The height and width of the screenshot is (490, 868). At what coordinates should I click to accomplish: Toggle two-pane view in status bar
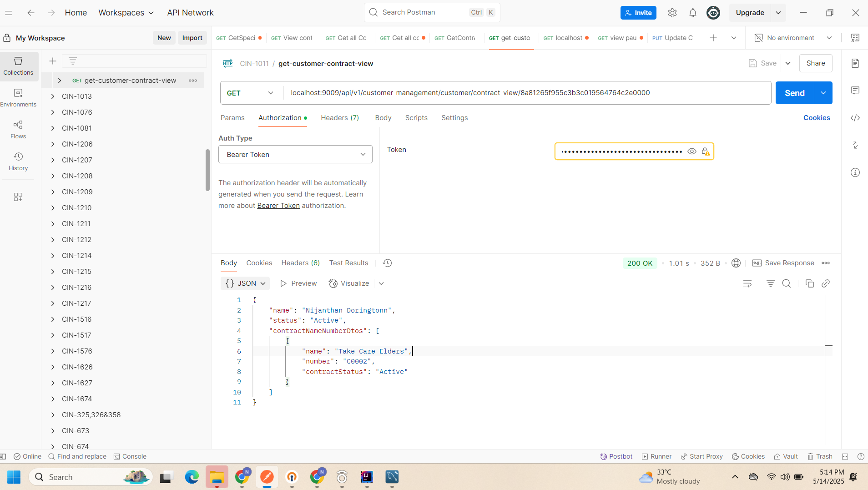click(x=845, y=456)
